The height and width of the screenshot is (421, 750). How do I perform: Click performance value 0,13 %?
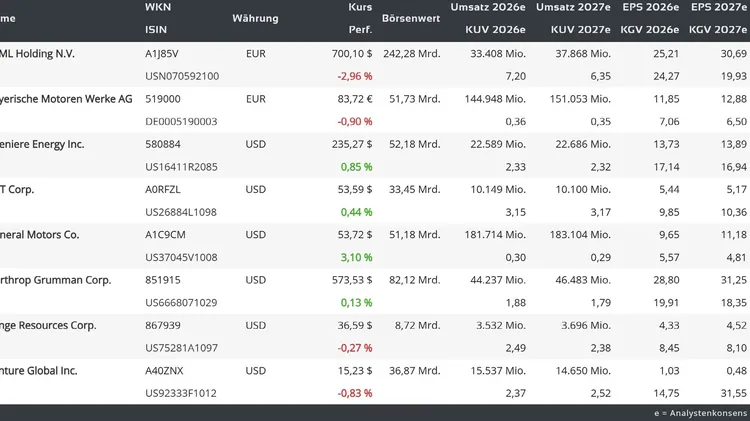[x=356, y=303]
